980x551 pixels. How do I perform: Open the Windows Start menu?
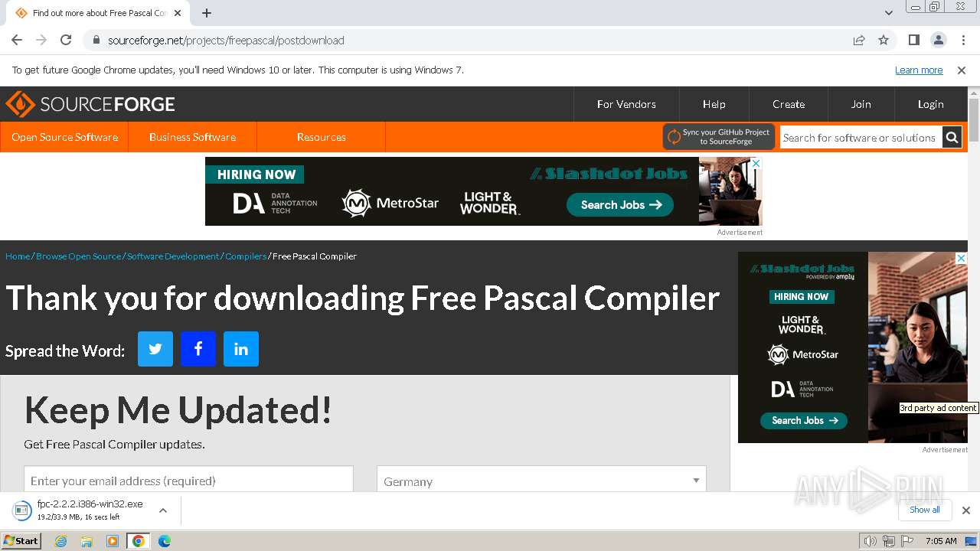(21, 541)
